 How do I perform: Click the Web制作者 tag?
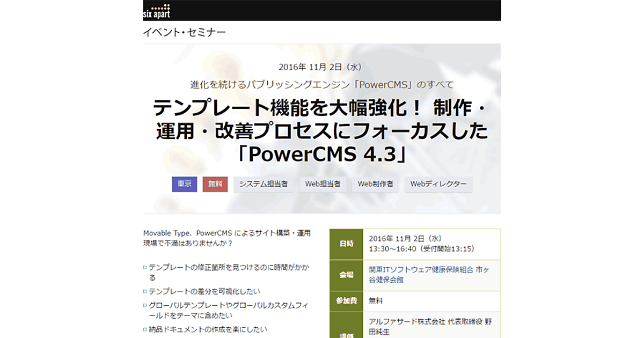pyautogui.click(x=376, y=184)
